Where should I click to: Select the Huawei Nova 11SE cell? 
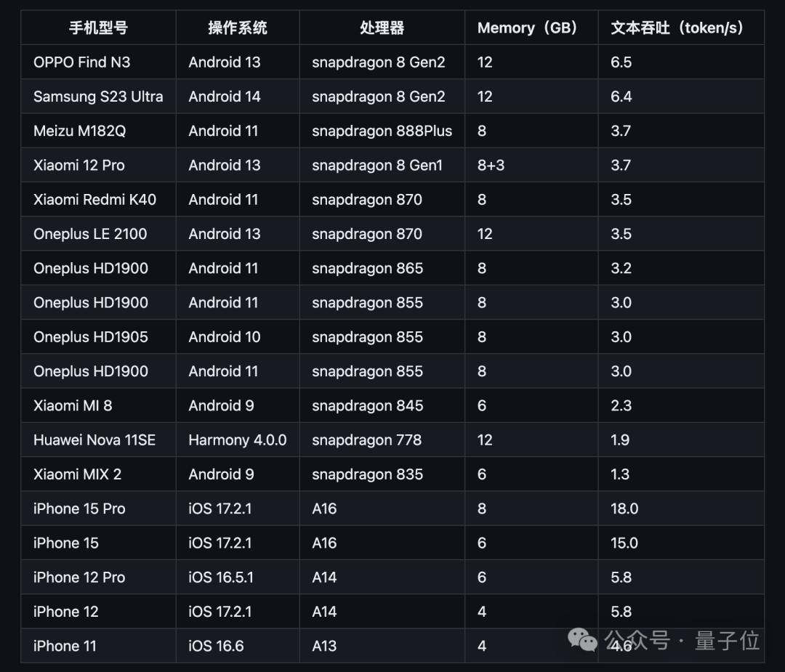[94, 440]
